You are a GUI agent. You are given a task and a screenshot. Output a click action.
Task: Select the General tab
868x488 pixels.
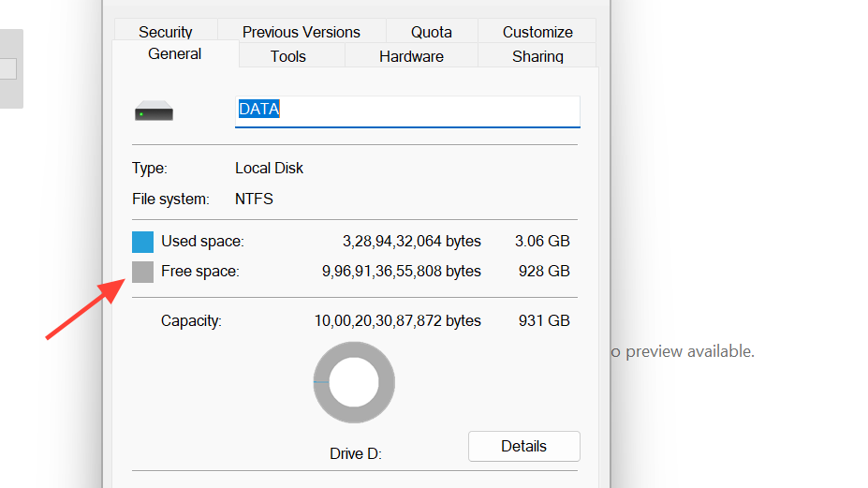pos(174,54)
